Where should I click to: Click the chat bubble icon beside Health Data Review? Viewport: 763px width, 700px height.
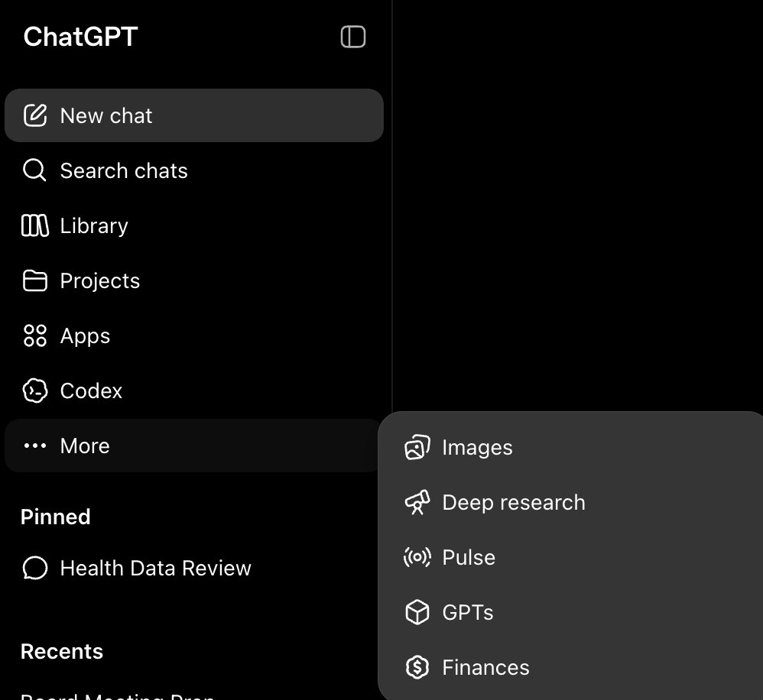click(x=35, y=568)
